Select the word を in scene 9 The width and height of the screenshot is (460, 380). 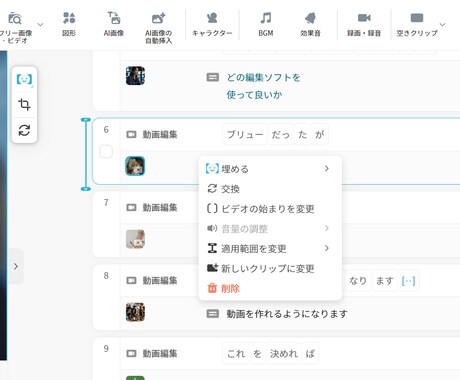pos(257,353)
